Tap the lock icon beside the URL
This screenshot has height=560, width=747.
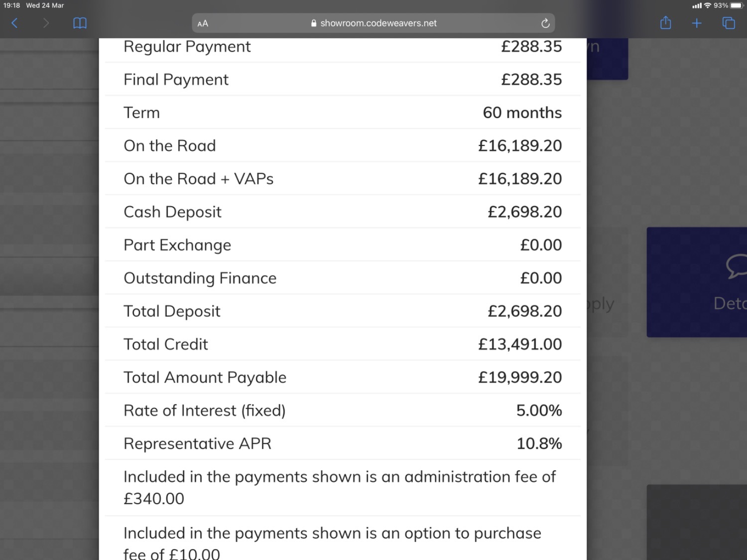tap(314, 23)
